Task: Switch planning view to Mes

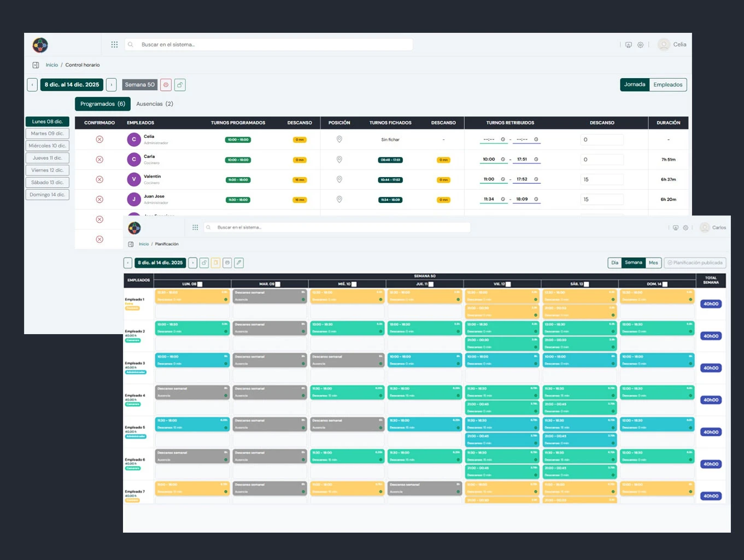Action: pos(653,263)
